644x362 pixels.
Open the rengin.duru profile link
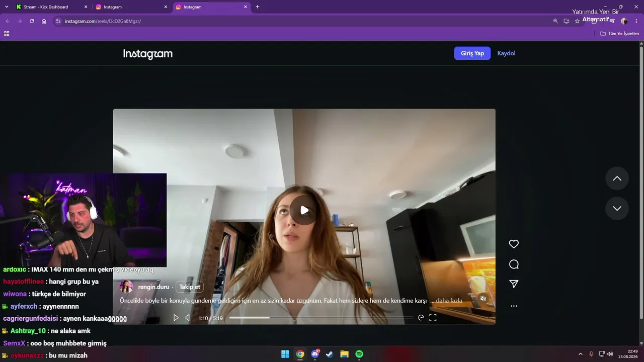[x=153, y=287]
